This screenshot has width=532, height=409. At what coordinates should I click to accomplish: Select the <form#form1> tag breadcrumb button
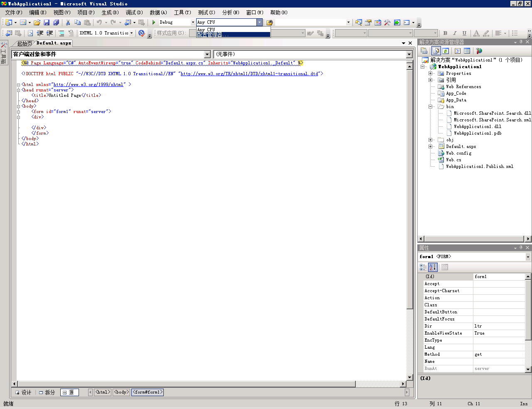point(148,392)
